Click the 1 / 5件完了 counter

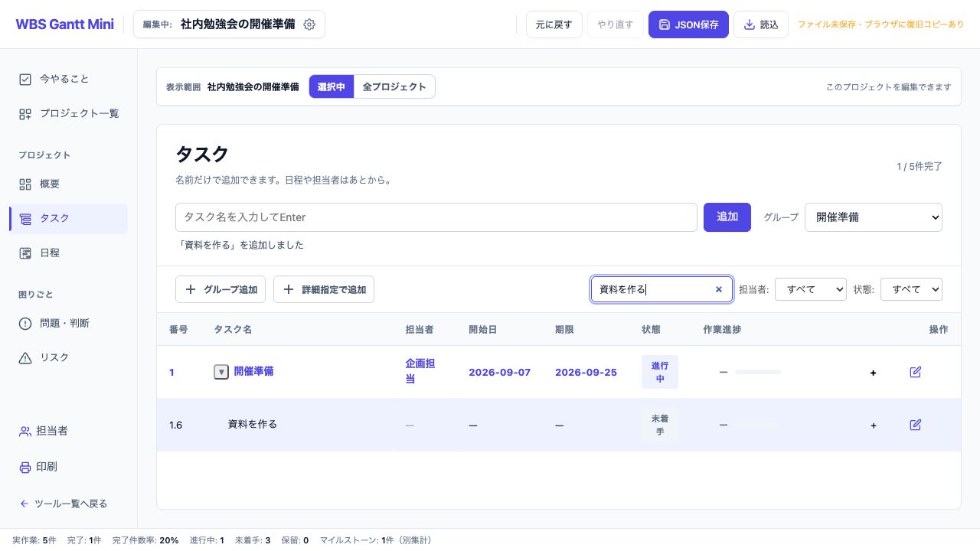[x=920, y=166]
